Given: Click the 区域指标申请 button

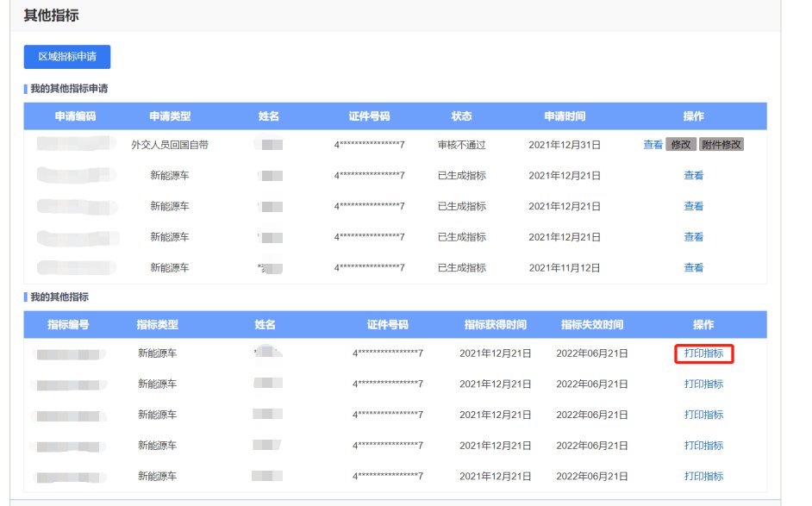Looking at the screenshot, I should click(67, 57).
